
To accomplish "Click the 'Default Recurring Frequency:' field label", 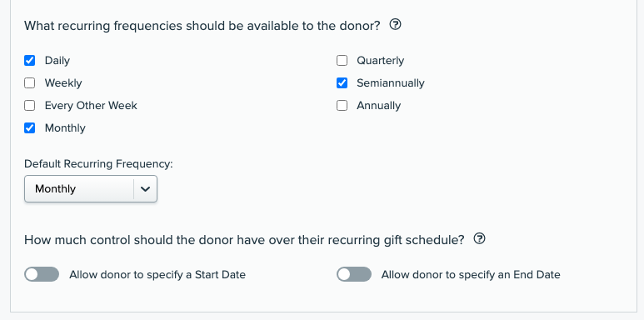I will click(98, 164).
